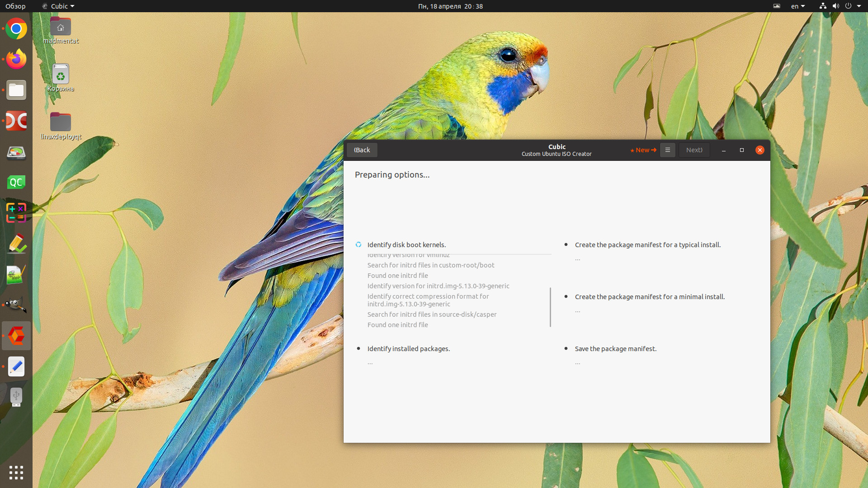Open the madmentat home folder on desktop
The height and width of the screenshot is (488, 868).
[x=61, y=30]
